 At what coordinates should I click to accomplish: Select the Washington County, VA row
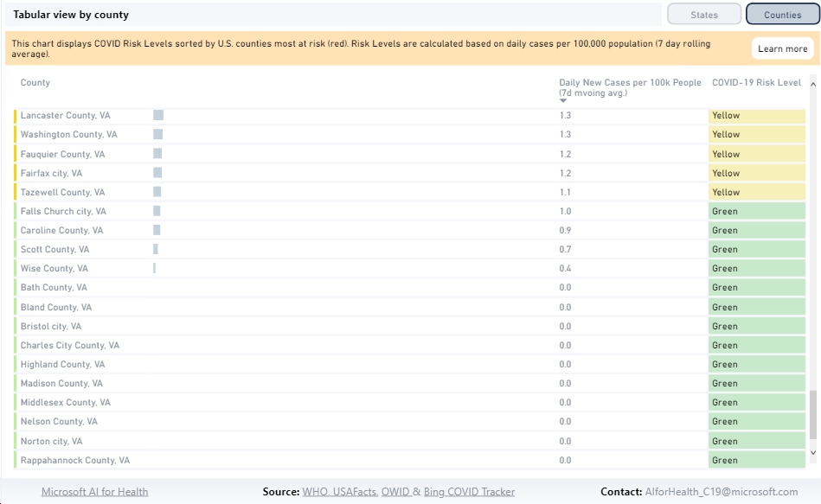409,135
